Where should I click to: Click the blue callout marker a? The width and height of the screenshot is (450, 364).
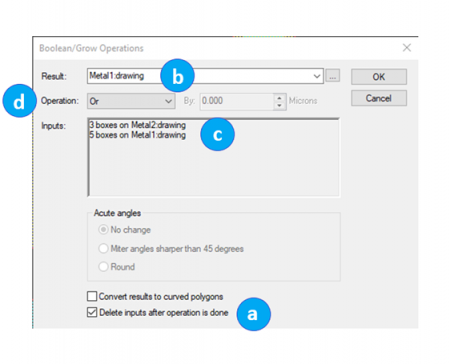point(254,314)
